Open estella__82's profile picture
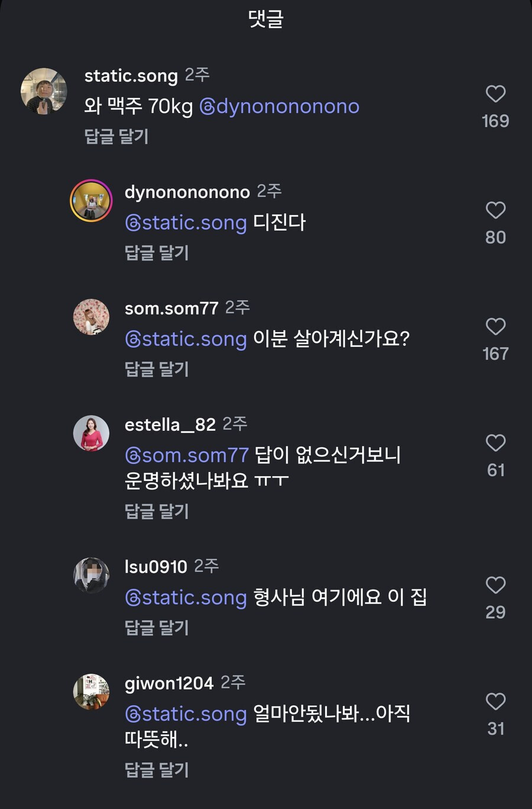 (x=91, y=433)
